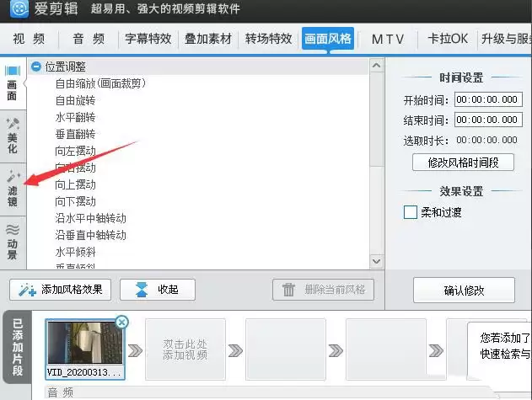This screenshot has height=400, width=532.
Task: Select 自由缩放(画面裁剪) style
Action: (100, 83)
